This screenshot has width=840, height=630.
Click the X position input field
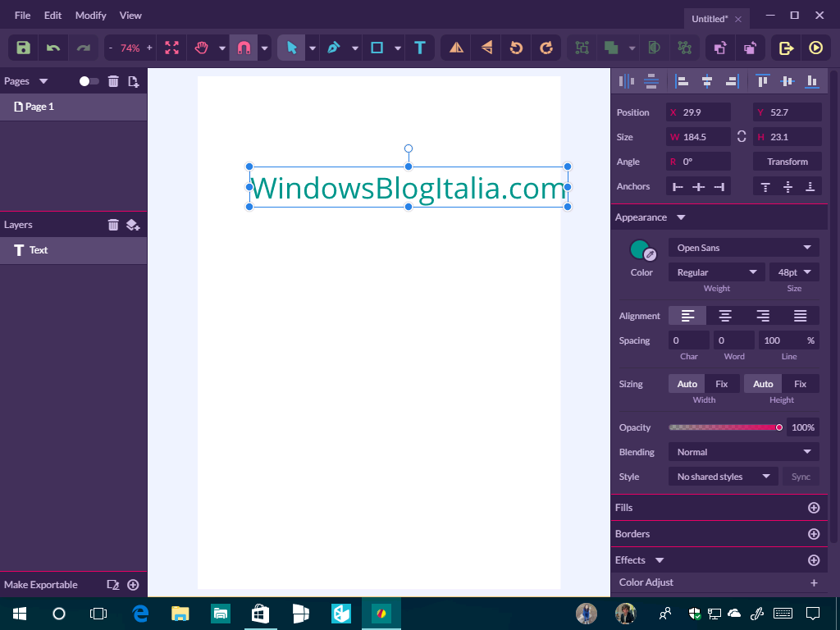pos(698,112)
